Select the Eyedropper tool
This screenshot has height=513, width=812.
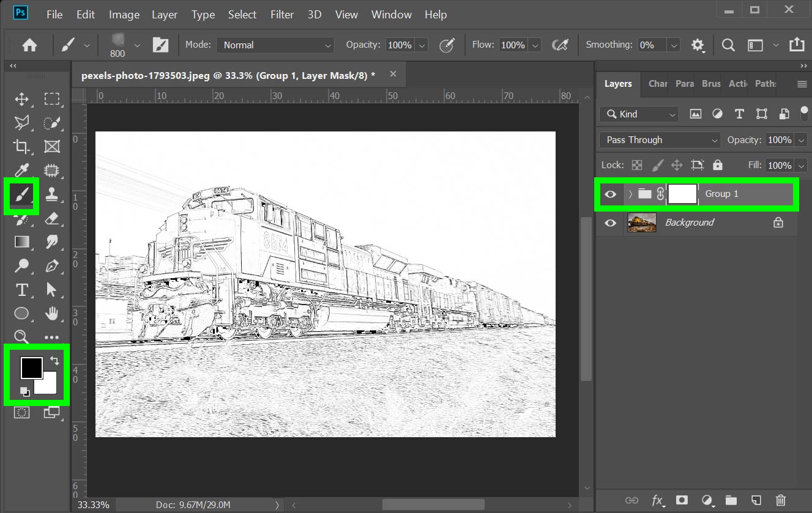(21, 171)
